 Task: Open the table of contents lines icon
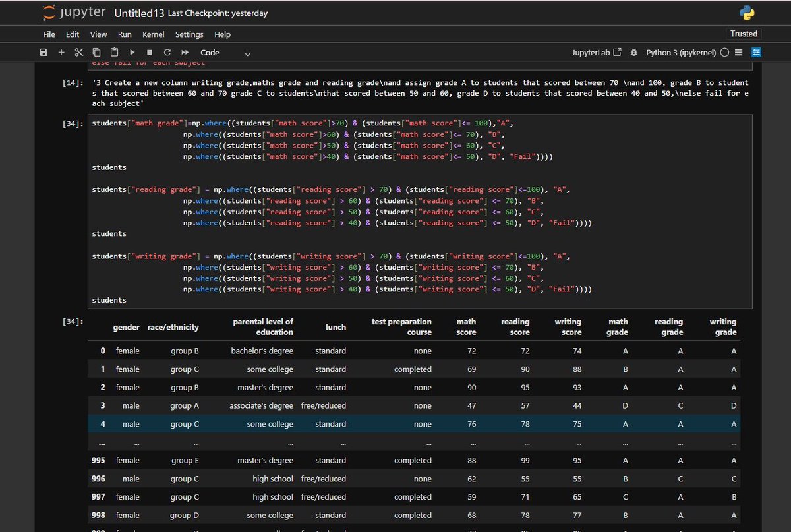click(739, 53)
